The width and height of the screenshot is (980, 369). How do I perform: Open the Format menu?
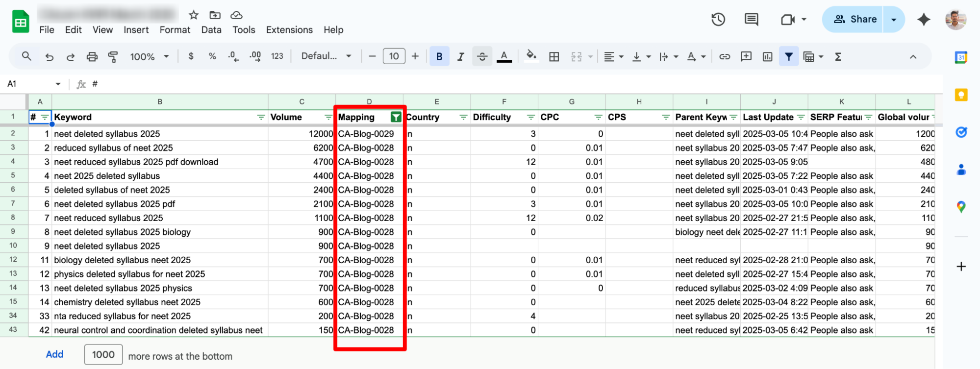[x=175, y=30]
